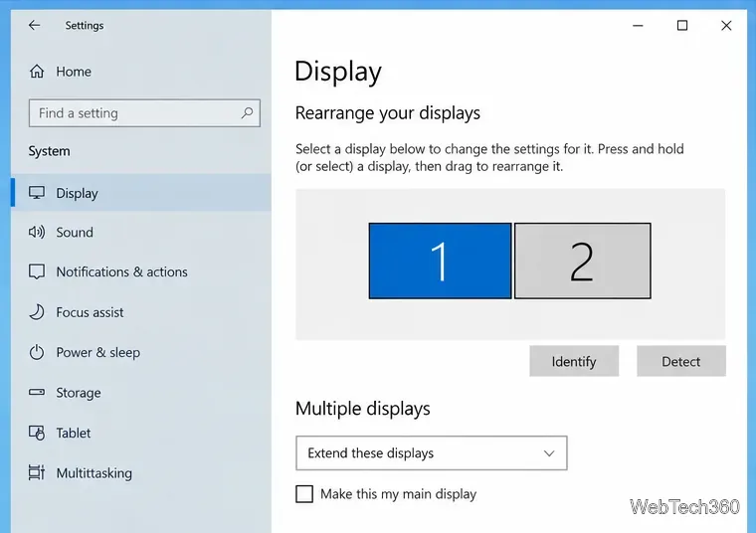Viewport: 756px width, 533px height.
Task: Open the Multitasking settings page
Action: (x=141, y=472)
